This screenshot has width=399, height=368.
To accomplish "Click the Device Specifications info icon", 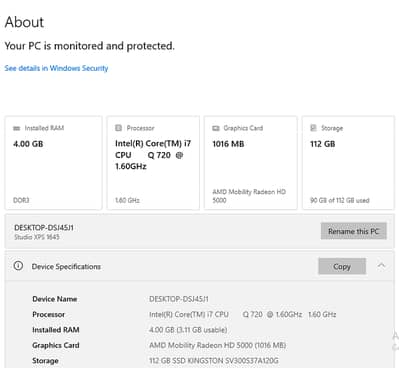I will coord(18,266).
